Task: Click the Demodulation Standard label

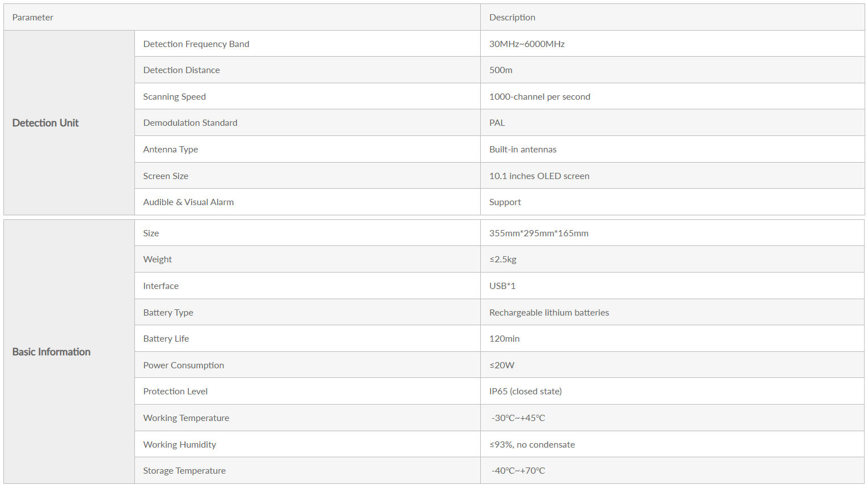Action: (190, 123)
